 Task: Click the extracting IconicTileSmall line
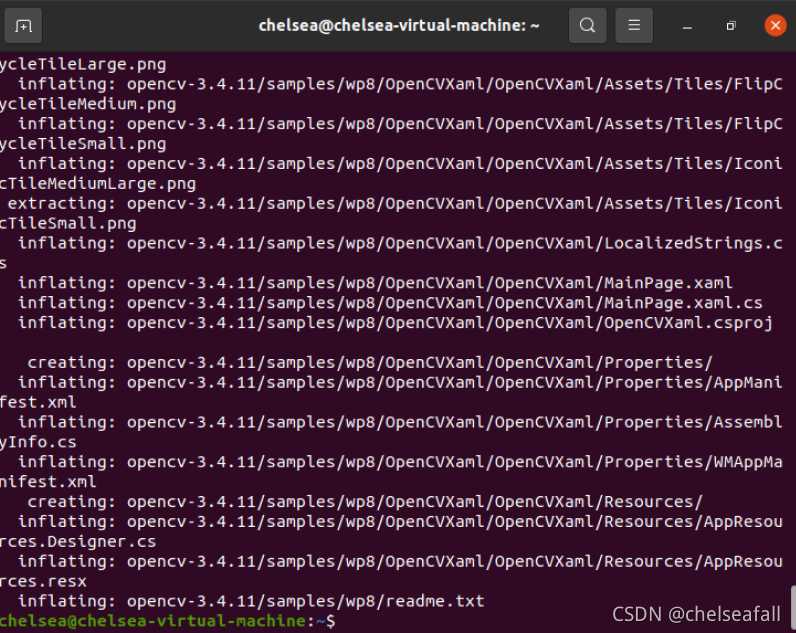click(x=395, y=204)
